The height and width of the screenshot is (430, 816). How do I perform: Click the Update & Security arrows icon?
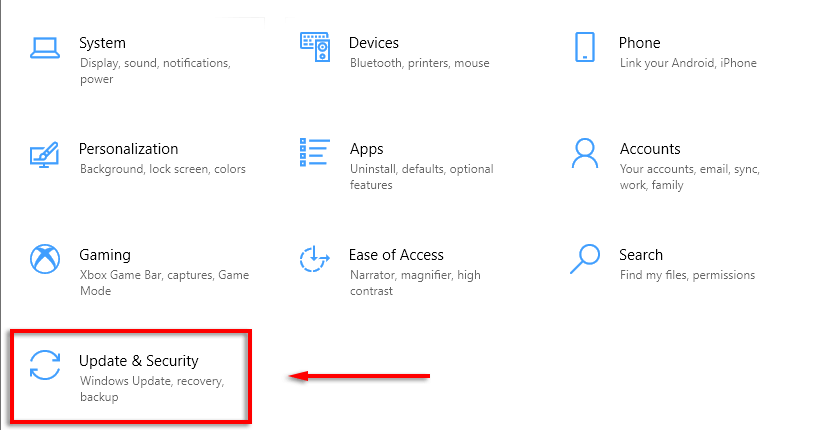45,366
